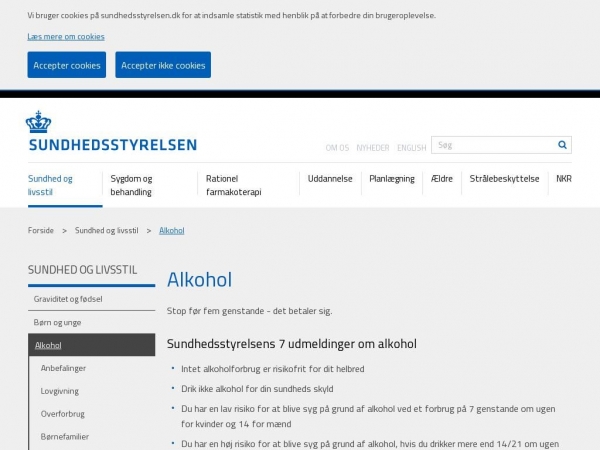Open Strålebeskyttelse in the main navigation
Image resolution: width=600 pixels, height=450 pixels.
(504, 179)
